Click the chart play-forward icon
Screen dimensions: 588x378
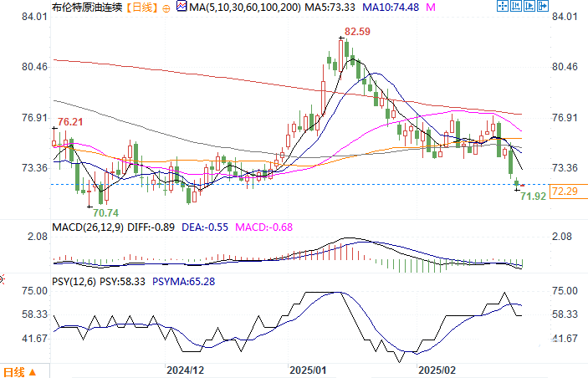(529, 6)
